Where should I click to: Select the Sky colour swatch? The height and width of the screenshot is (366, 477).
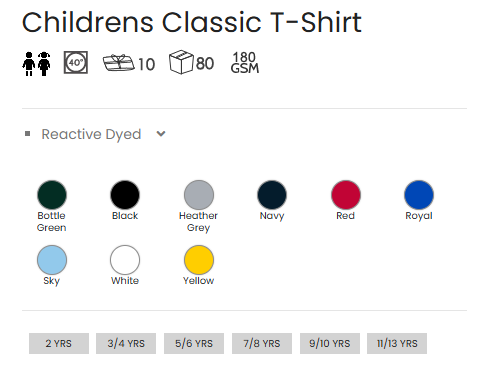click(52, 260)
